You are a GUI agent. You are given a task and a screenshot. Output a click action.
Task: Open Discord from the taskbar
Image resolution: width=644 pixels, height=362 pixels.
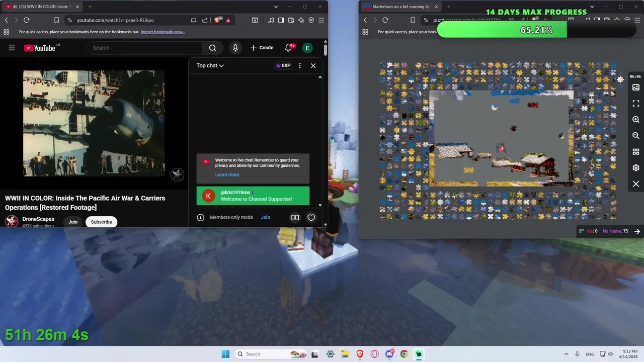(x=389, y=354)
